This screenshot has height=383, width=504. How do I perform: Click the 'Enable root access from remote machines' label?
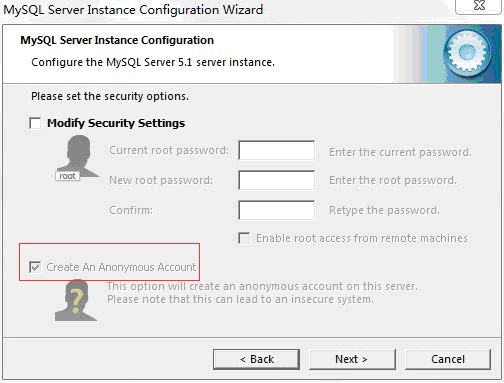[x=362, y=238]
